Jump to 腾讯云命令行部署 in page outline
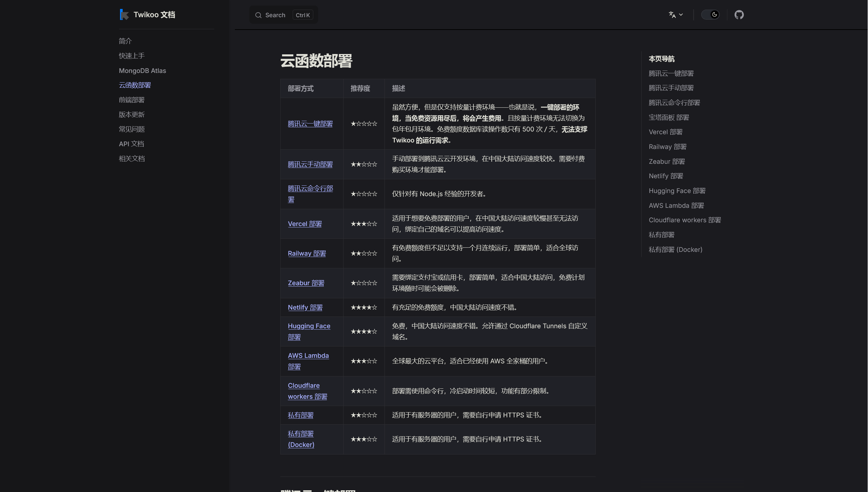The width and height of the screenshot is (868, 492). click(x=674, y=103)
